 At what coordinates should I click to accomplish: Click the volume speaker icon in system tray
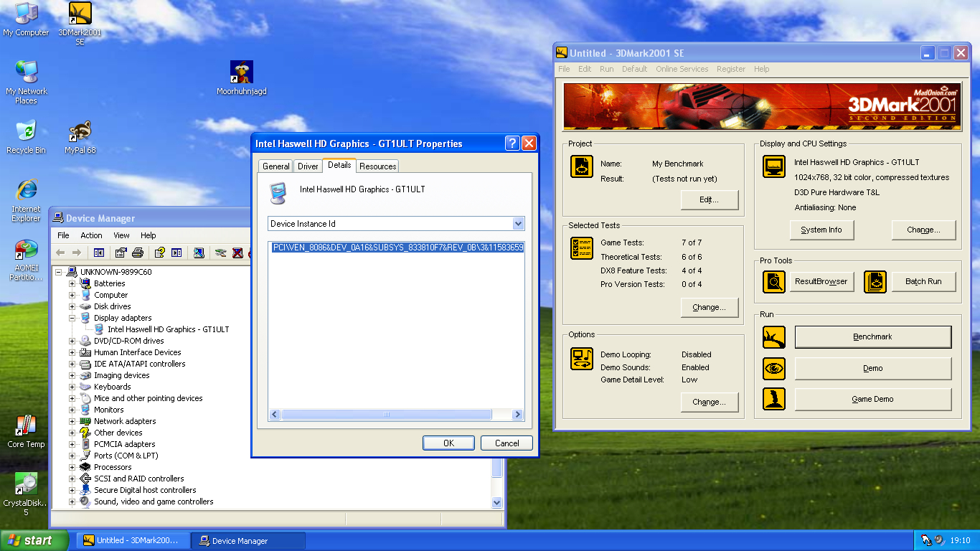940,540
